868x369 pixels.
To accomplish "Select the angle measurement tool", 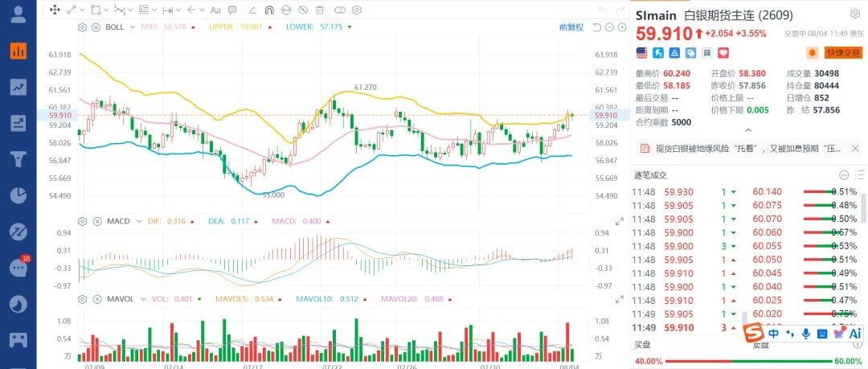I will point(252,10).
